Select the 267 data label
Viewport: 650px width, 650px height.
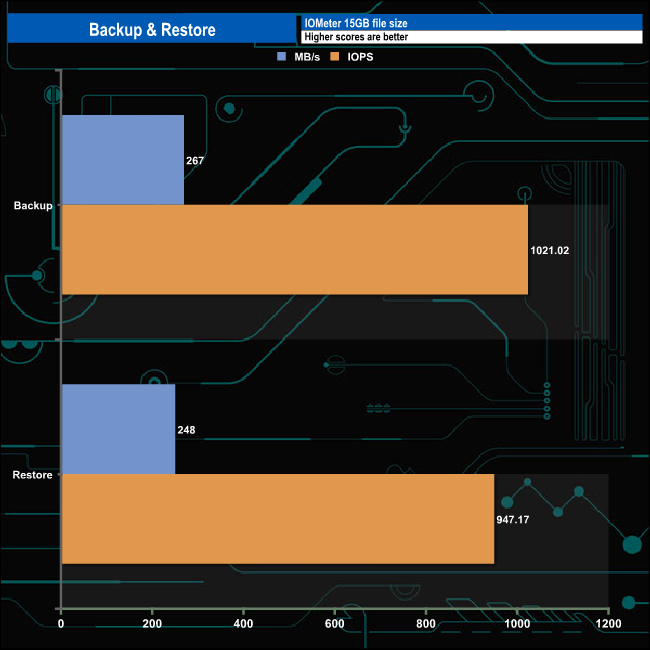[195, 161]
